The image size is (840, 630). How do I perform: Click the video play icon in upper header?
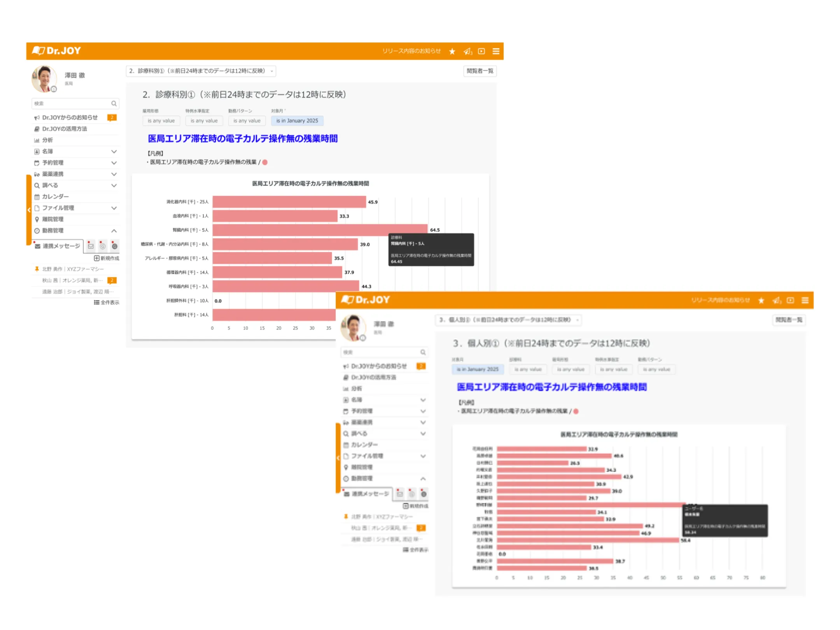[481, 51]
